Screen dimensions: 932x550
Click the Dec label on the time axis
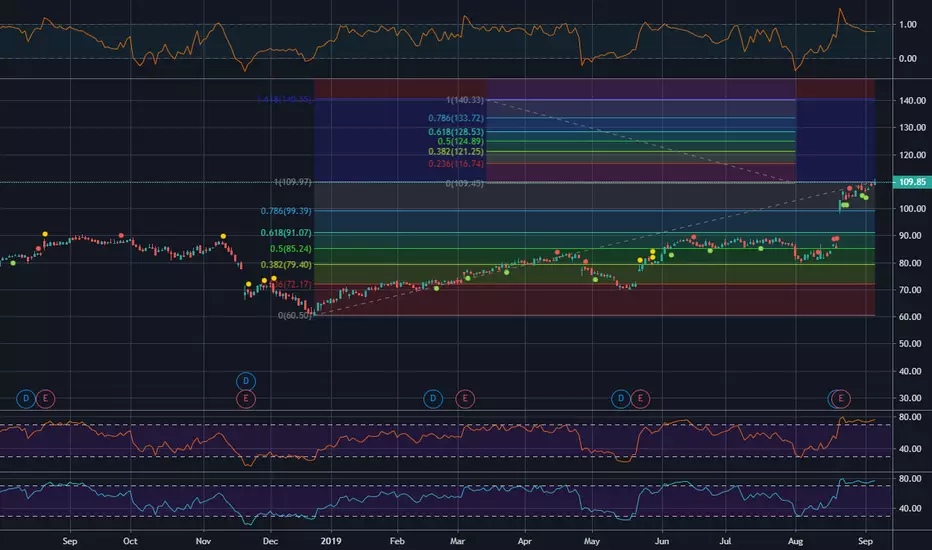tap(270, 541)
